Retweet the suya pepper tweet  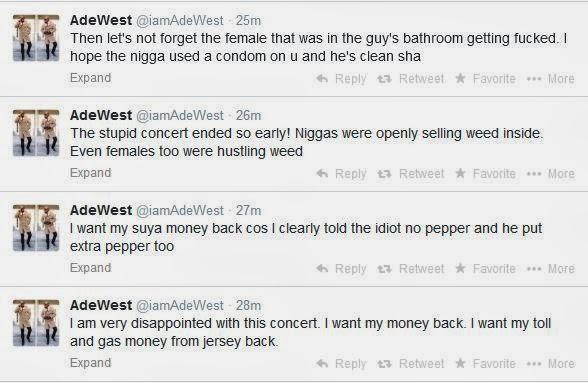[410, 269]
